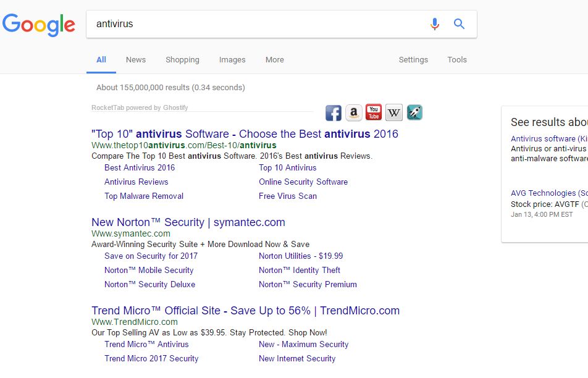Click the Norton Utilities - $19.99 link
Screen dimensions: 588x378
click(301, 256)
